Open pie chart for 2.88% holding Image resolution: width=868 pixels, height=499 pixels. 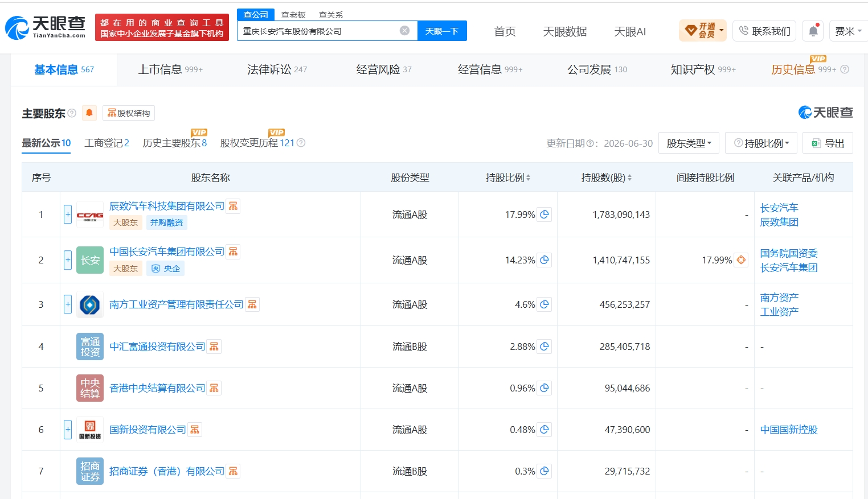tap(544, 347)
